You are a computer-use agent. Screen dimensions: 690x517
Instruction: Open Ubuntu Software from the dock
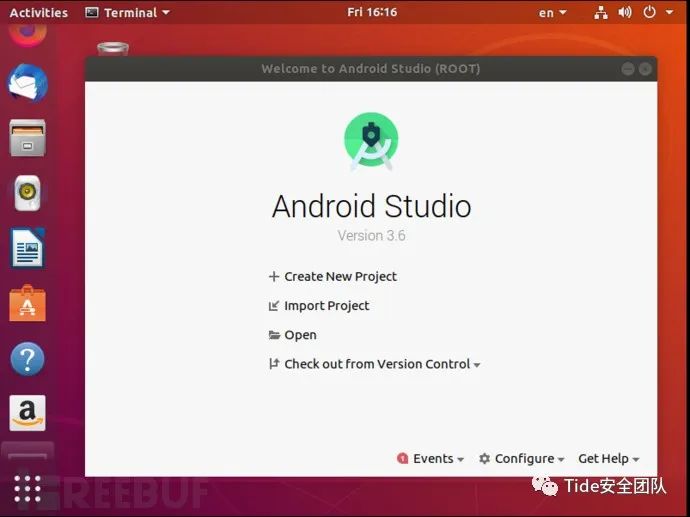coord(27,303)
